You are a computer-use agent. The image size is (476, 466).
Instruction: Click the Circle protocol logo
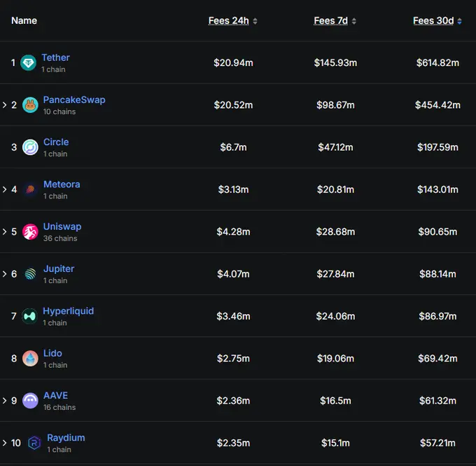pyautogui.click(x=30, y=147)
